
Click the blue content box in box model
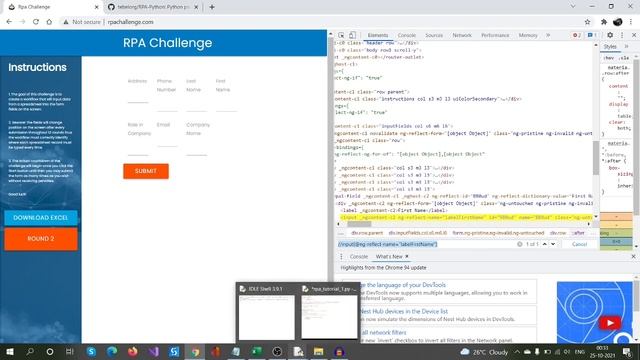(x=616, y=242)
